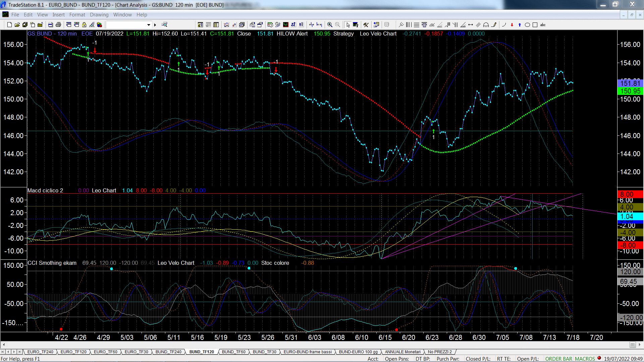Select the vertical lines drawing tool
This screenshot has height=362, width=644.
tap(409, 25)
